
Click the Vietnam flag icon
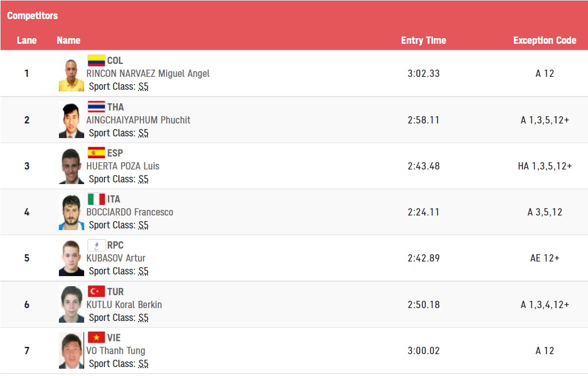coord(97,338)
